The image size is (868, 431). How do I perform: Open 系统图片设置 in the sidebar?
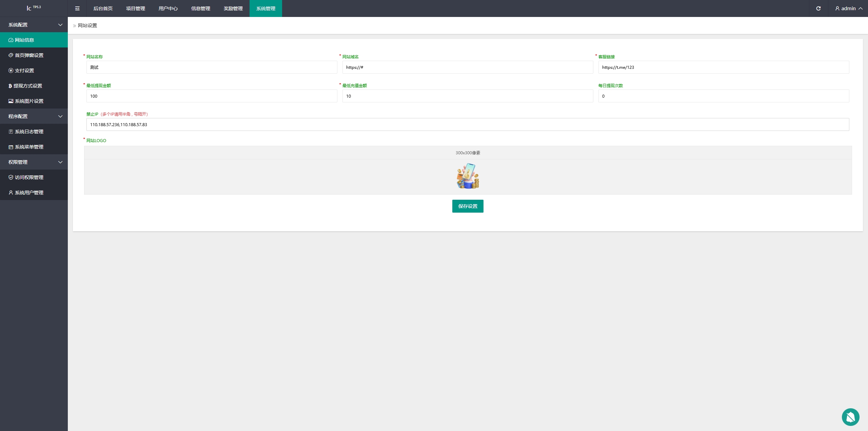coord(34,101)
